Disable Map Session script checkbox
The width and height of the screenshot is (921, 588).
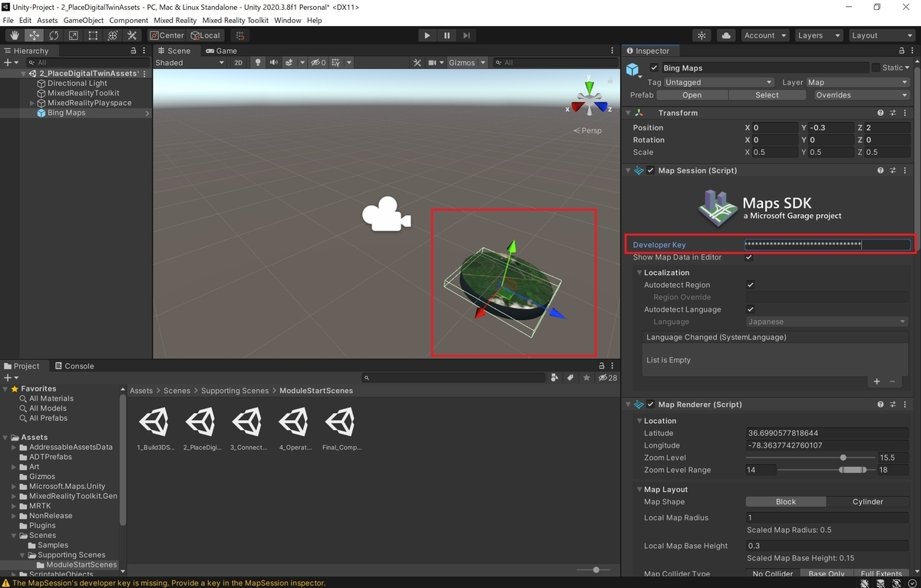coord(651,170)
